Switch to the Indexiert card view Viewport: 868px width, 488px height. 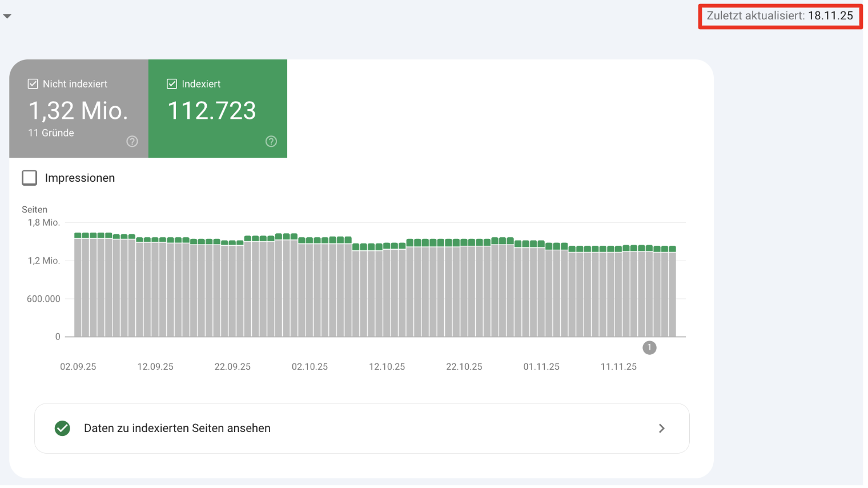(x=217, y=109)
